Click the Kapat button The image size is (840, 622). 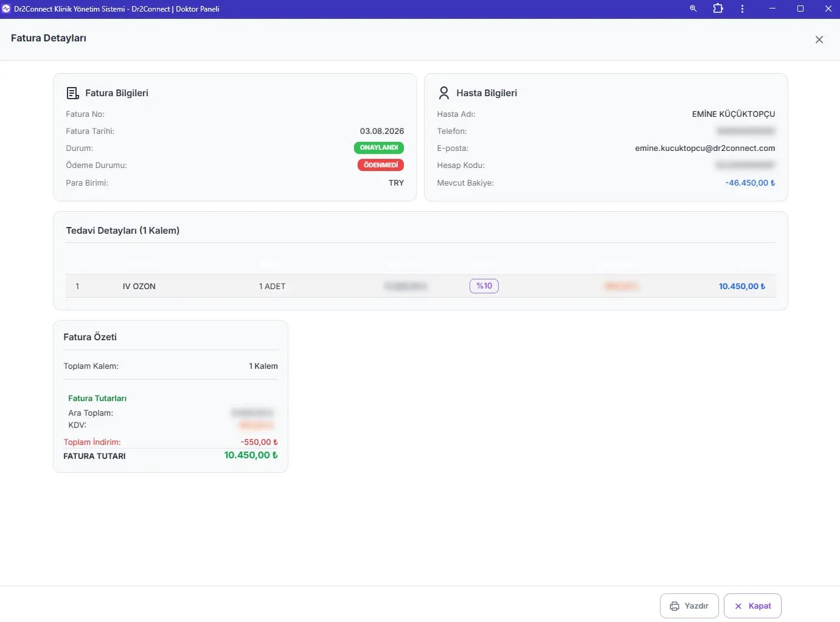(x=752, y=606)
